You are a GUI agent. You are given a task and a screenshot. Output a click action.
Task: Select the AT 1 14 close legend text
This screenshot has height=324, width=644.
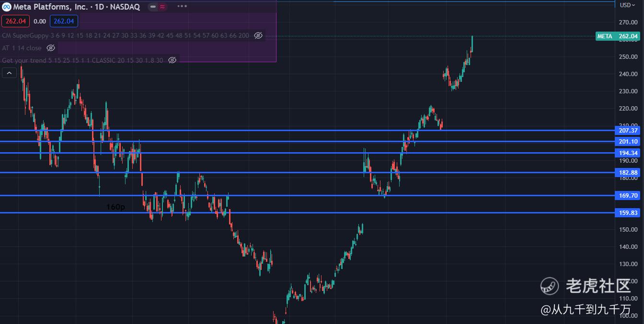[22, 48]
